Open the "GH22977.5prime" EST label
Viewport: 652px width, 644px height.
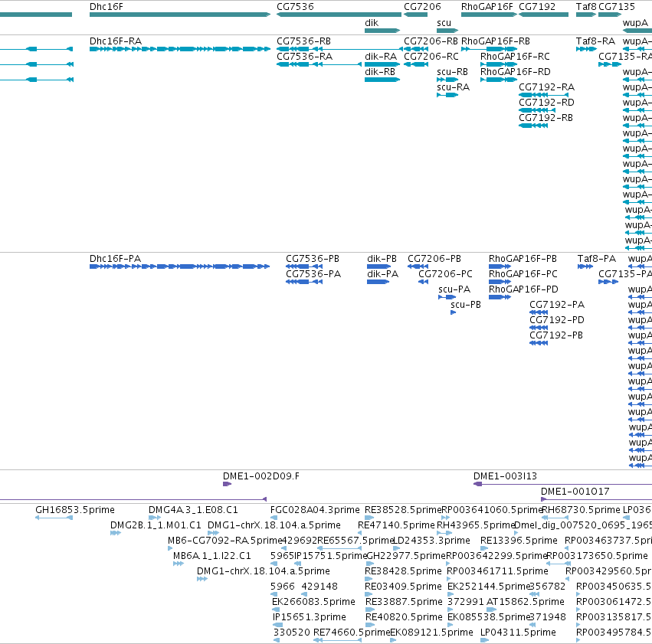[406, 556]
